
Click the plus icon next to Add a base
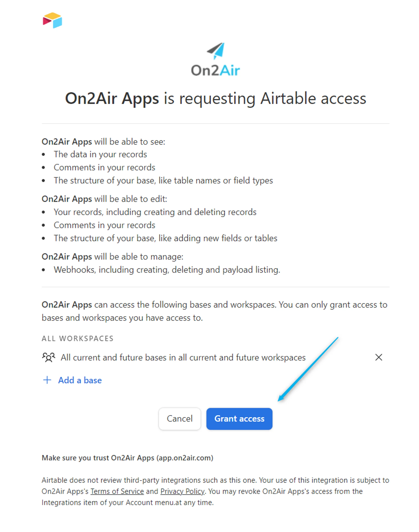pos(47,380)
